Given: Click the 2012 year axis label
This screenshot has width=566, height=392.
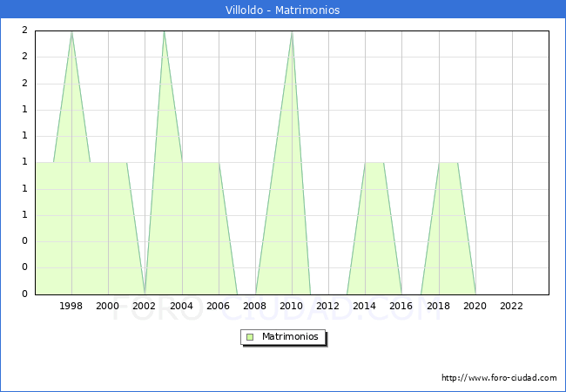Looking at the screenshot, I should tap(328, 306).
